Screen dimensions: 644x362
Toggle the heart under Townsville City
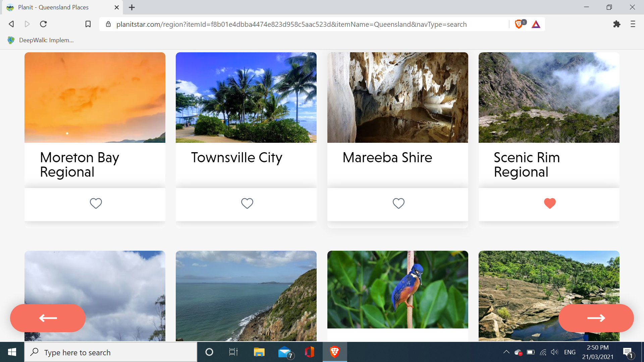pos(247,203)
